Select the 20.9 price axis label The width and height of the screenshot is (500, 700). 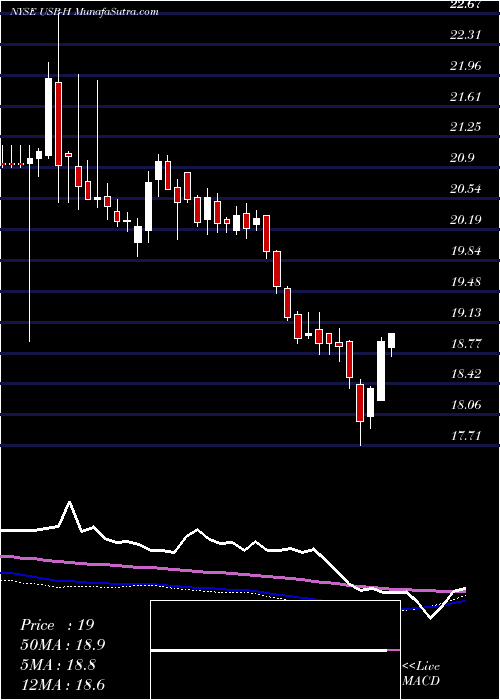pos(462,158)
